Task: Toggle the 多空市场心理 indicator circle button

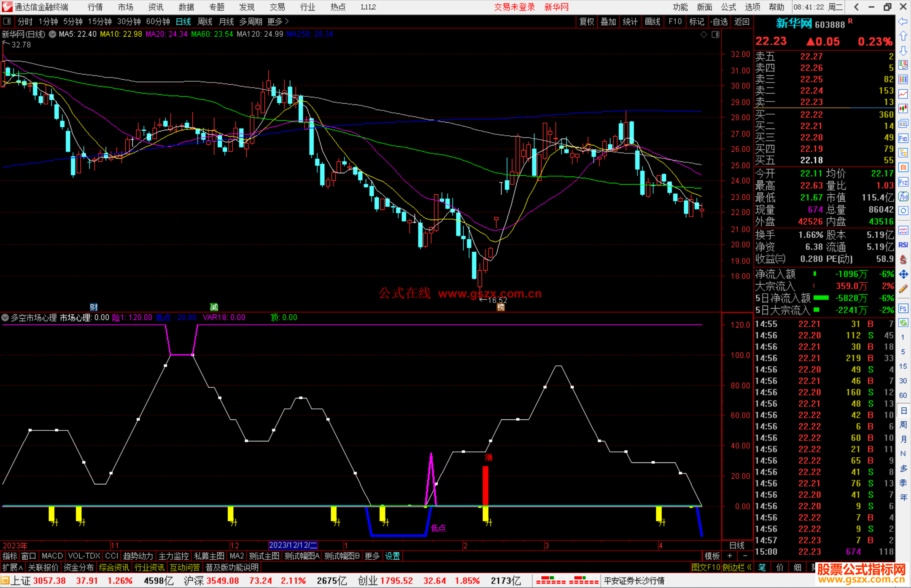Action: [5, 317]
